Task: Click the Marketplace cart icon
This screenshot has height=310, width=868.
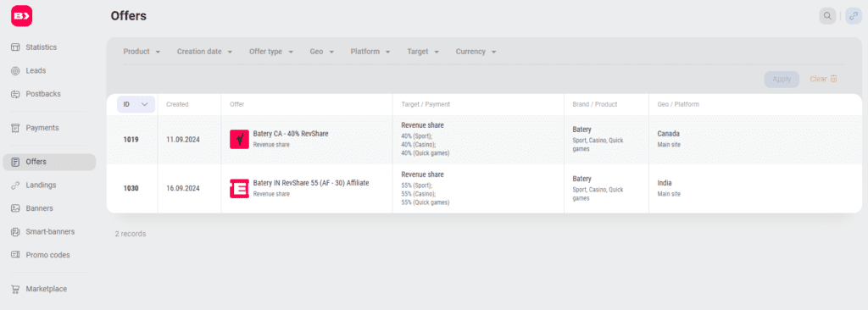Action: click(15, 289)
